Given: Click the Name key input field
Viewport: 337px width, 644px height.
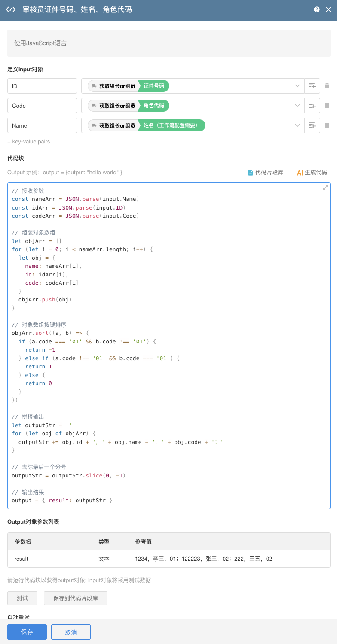Looking at the screenshot, I should (x=42, y=125).
